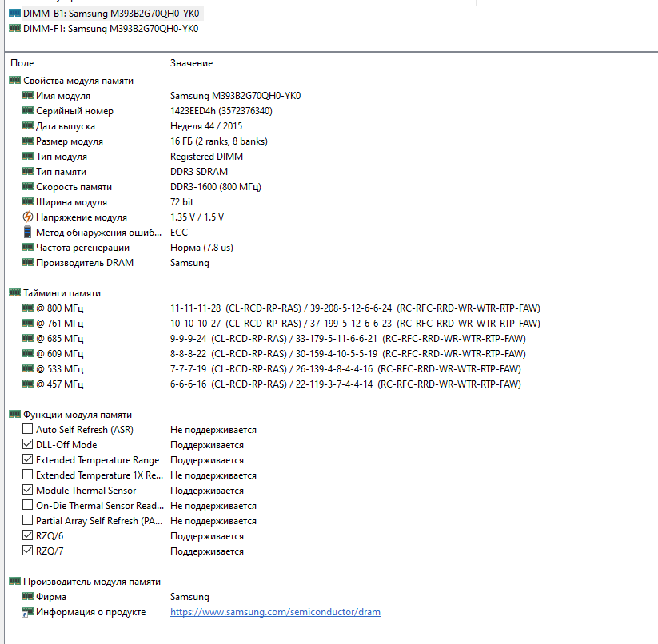Click the icon for @ 533 МГц row
Screen dimensions: 658x644
28,368
